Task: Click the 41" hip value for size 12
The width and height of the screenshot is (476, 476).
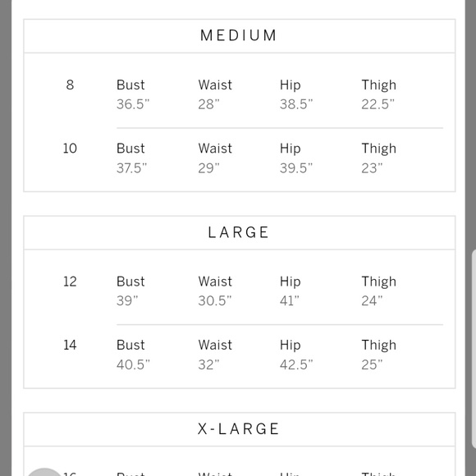Action: click(x=290, y=301)
